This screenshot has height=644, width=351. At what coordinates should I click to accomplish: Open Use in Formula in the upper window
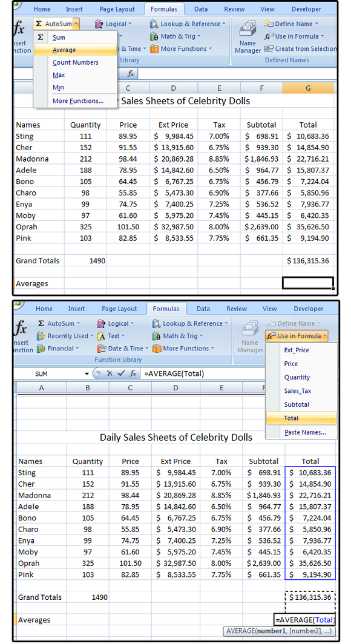(294, 36)
